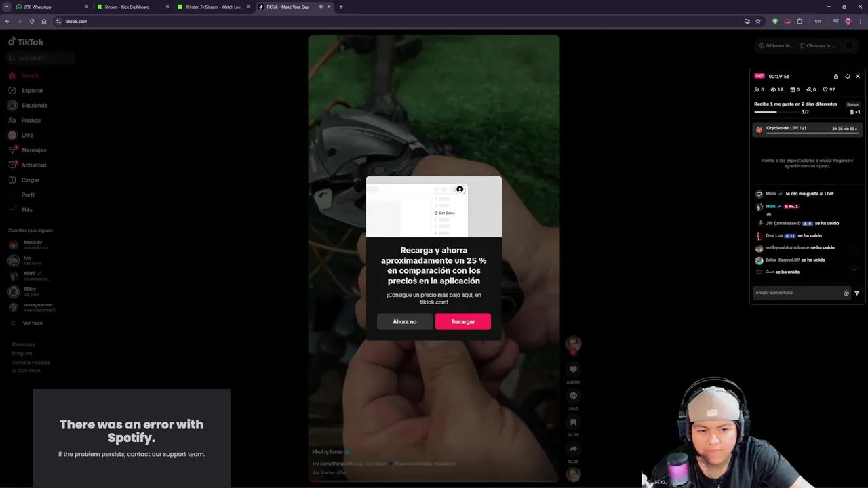Reload the page
Screen dimensions: 868x488
pyautogui.click(x=31, y=21)
